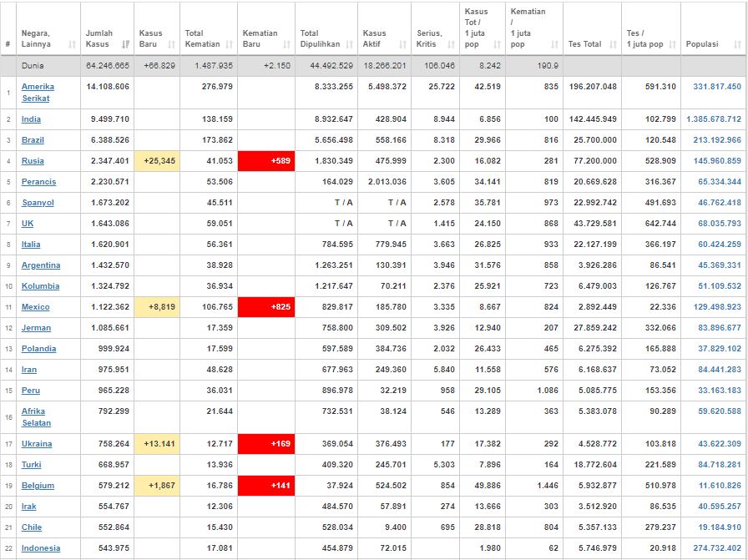Open the Chile country link

32,527
